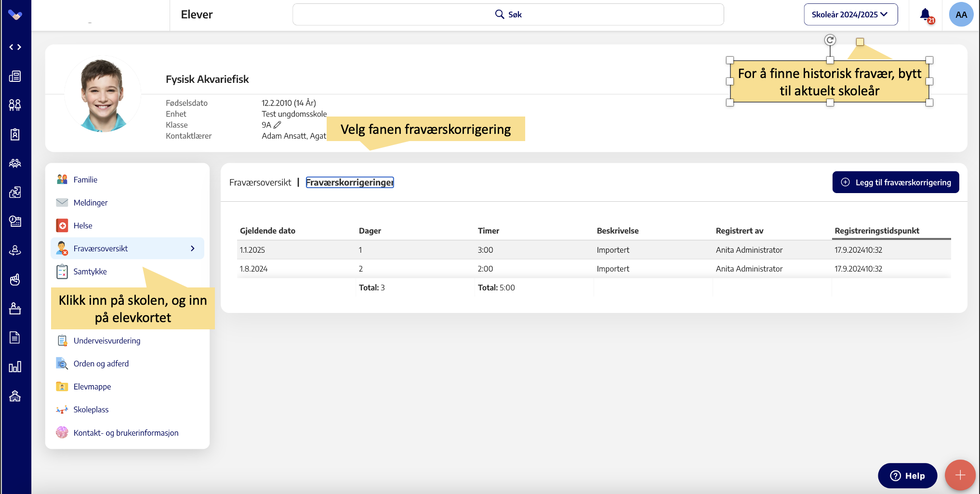Sort by Registreringstidspunkt column header
The image size is (980, 494).
[876, 231]
